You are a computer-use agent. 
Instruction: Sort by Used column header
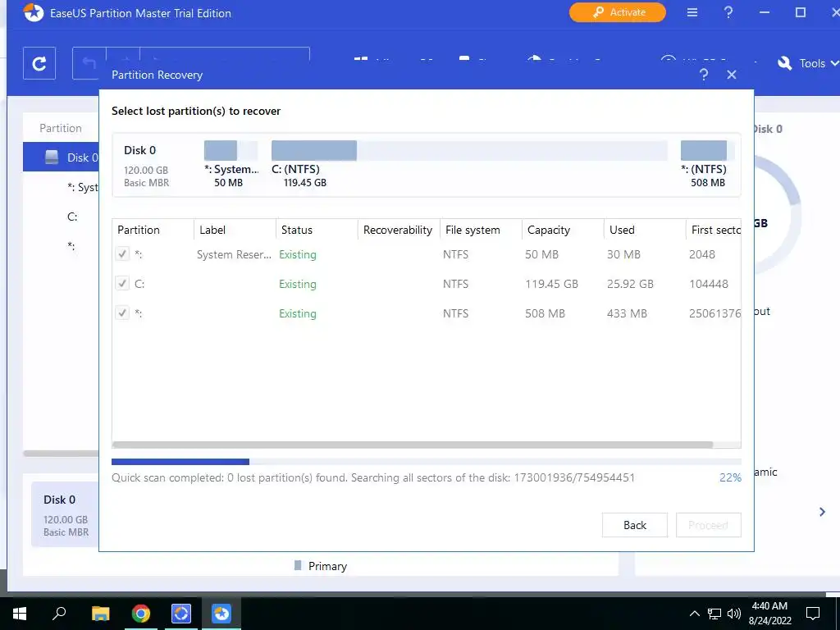[645, 230]
